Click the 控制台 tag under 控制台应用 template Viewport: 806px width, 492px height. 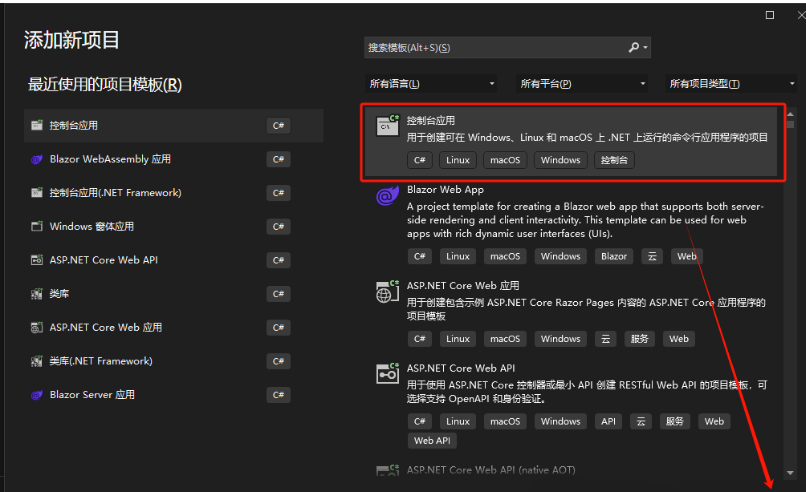[x=614, y=160]
